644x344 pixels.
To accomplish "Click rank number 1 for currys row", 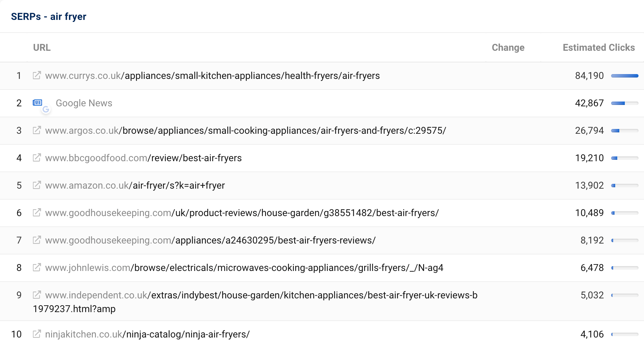I will [19, 75].
